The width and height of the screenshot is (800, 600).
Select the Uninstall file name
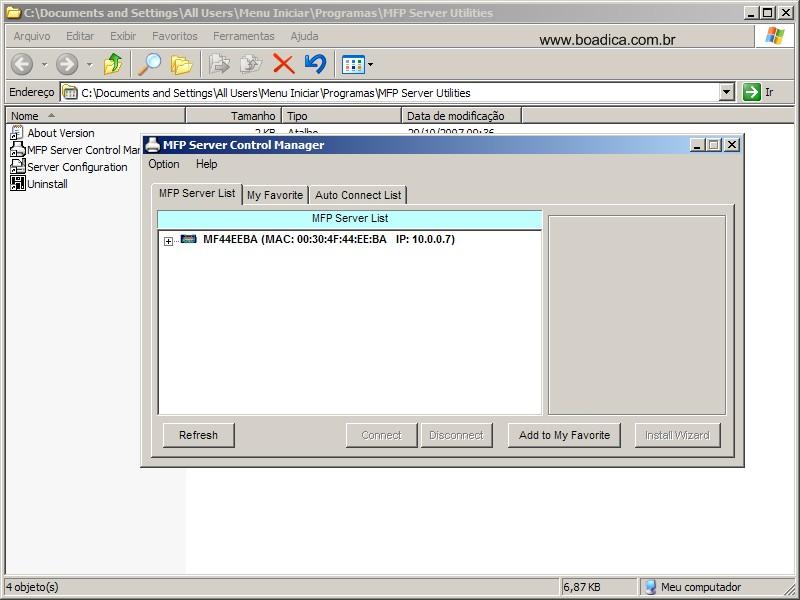click(47, 184)
